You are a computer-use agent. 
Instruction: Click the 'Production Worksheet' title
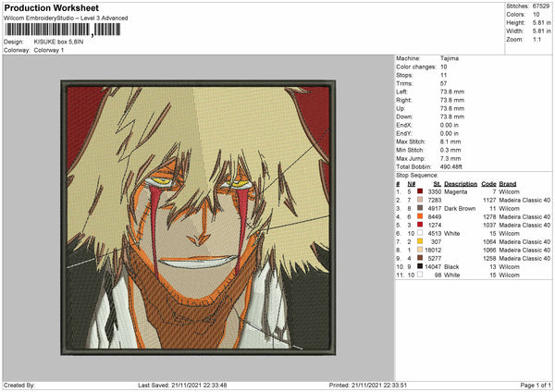[x=52, y=7]
